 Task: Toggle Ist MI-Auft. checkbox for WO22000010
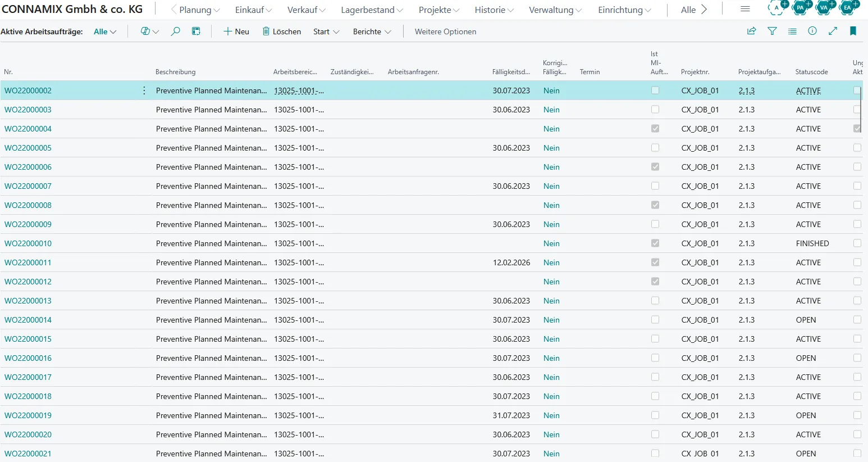click(x=655, y=243)
